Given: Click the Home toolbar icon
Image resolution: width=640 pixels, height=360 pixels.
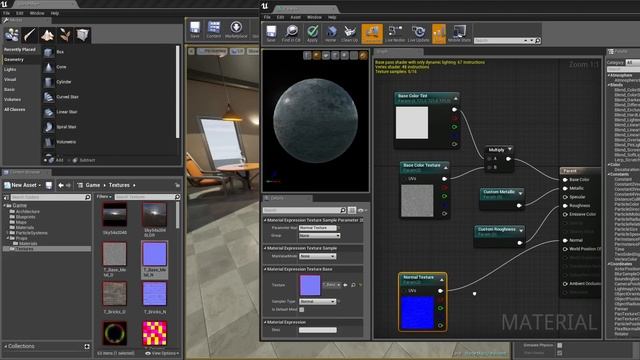Looking at the screenshot, I should pyautogui.click(x=331, y=33).
